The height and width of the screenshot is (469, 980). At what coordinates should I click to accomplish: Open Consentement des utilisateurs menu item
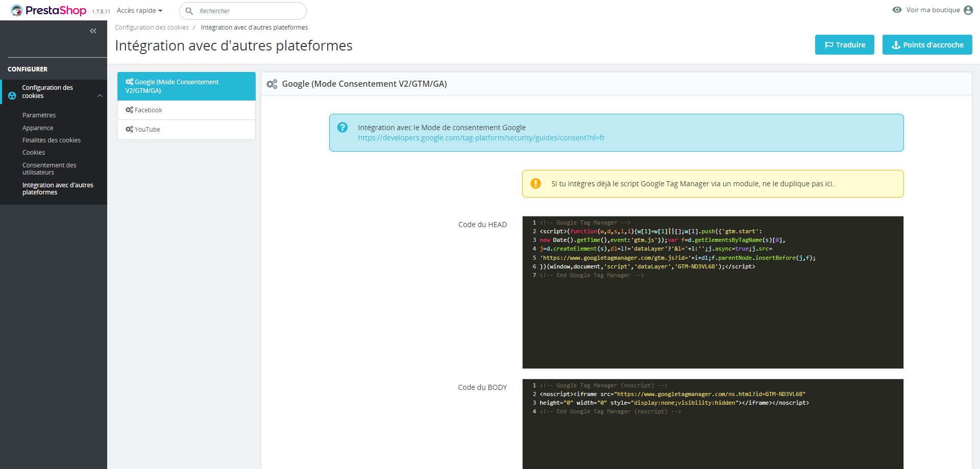[50, 169]
